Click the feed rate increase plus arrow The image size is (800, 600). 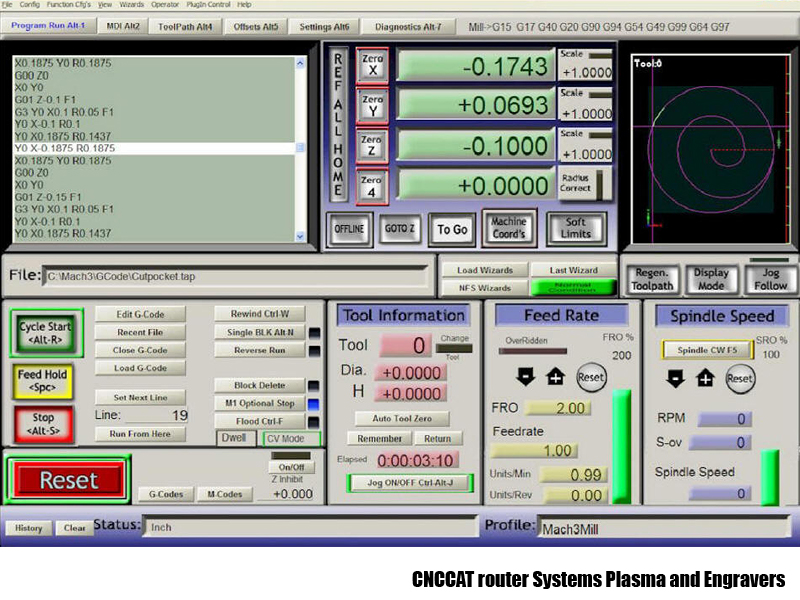556,378
